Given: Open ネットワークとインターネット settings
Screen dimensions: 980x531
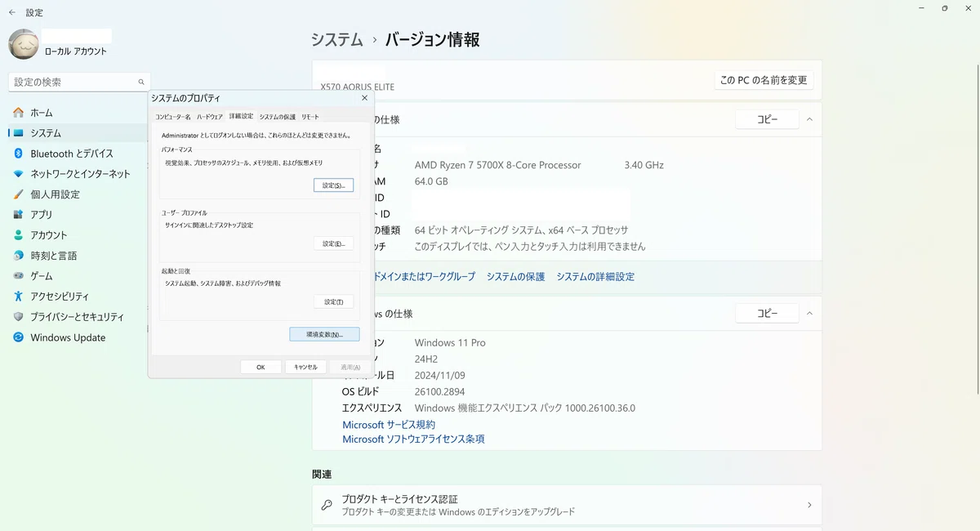Looking at the screenshot, I should (x=78, y=174).
